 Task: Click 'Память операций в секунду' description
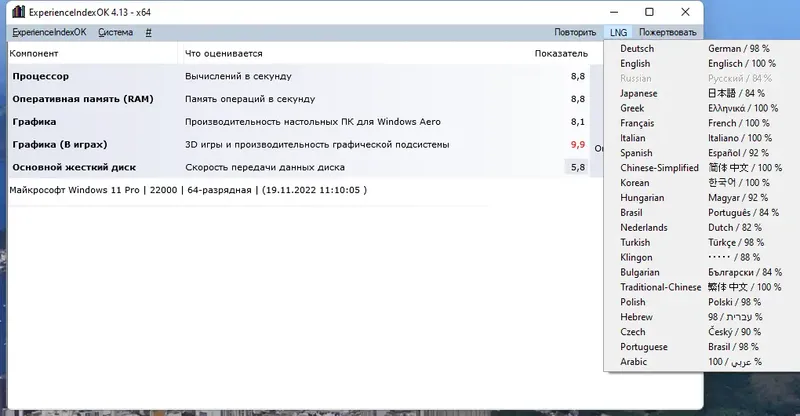tap(250, 99)
